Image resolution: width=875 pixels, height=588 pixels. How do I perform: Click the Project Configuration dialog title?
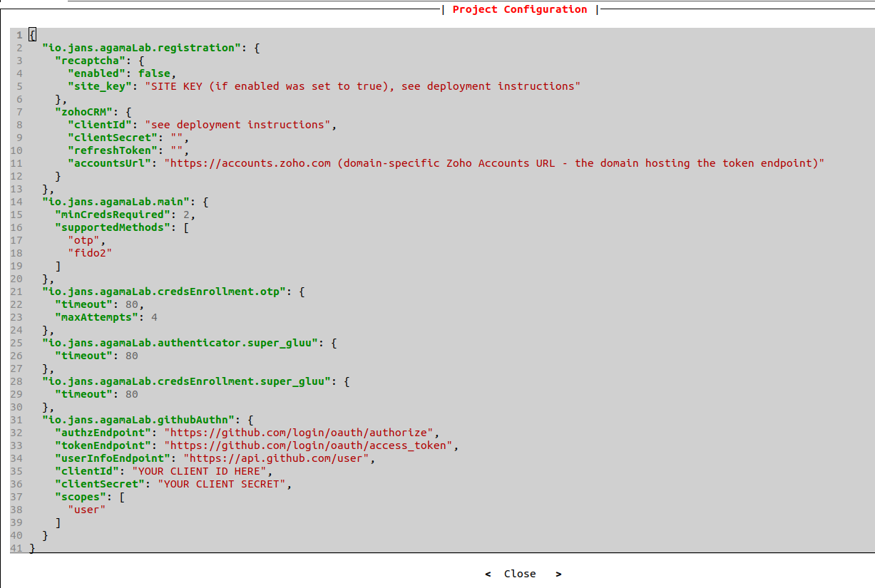click(x=519, y=9)
